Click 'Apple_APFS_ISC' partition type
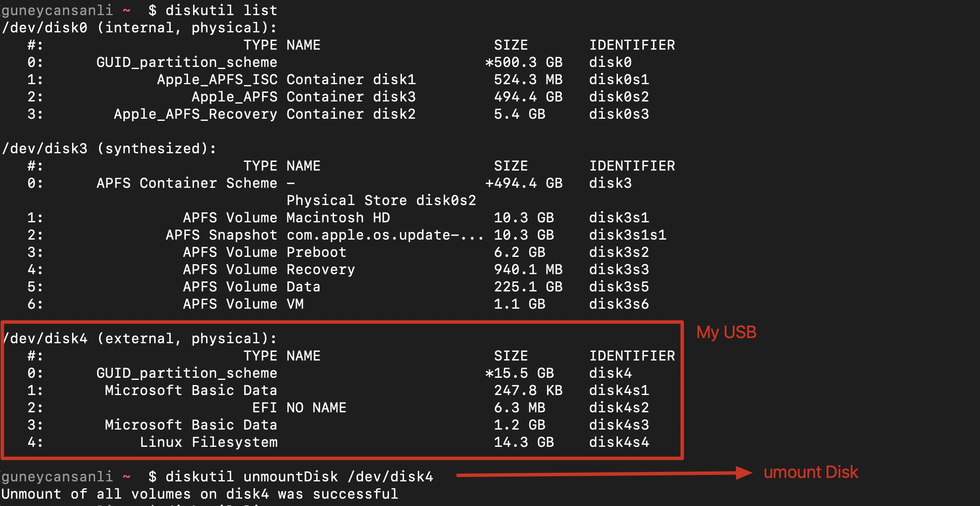This screenshot has height=506, width=980. coord(217,79)
